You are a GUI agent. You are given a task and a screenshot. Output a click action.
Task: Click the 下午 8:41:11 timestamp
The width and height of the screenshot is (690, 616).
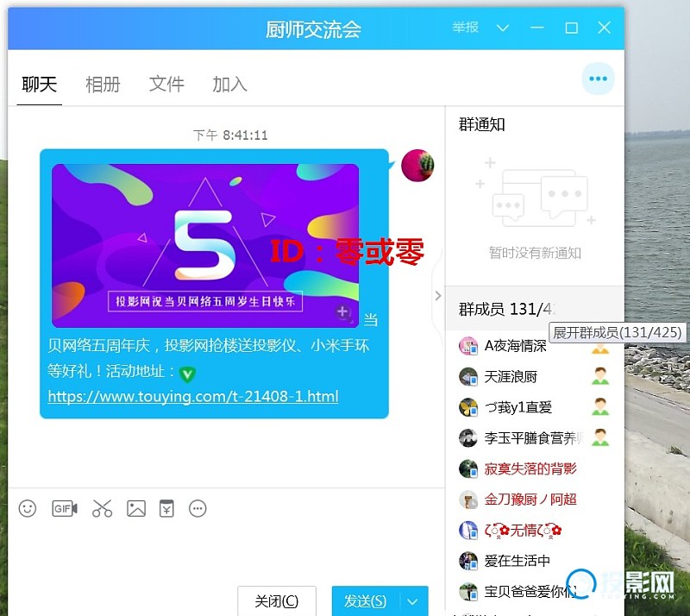click(x=230, y=135)
